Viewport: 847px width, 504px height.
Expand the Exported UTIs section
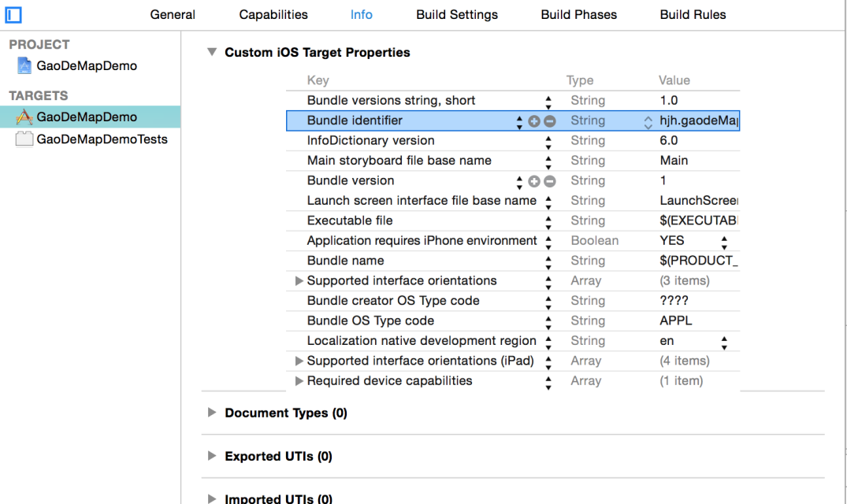coord(211,456)
